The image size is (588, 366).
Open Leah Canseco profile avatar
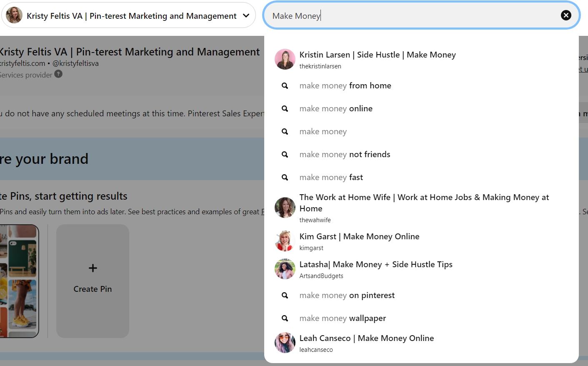tap(285, 343)
